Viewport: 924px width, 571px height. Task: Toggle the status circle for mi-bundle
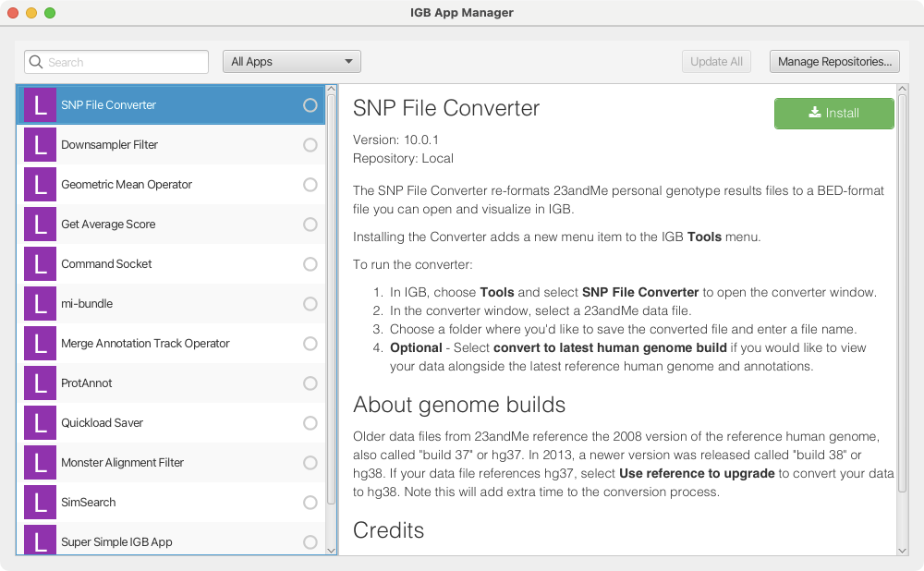310,304
